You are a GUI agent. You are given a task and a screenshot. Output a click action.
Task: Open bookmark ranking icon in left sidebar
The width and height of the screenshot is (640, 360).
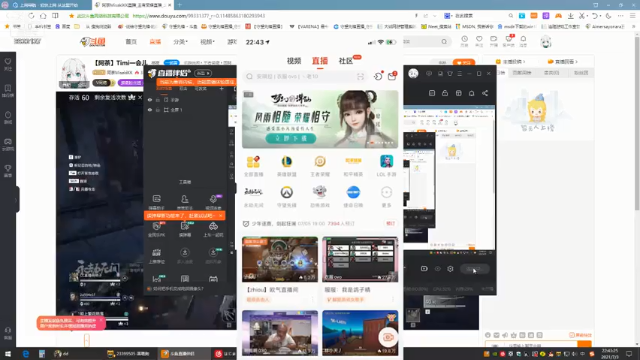[8, 91]
